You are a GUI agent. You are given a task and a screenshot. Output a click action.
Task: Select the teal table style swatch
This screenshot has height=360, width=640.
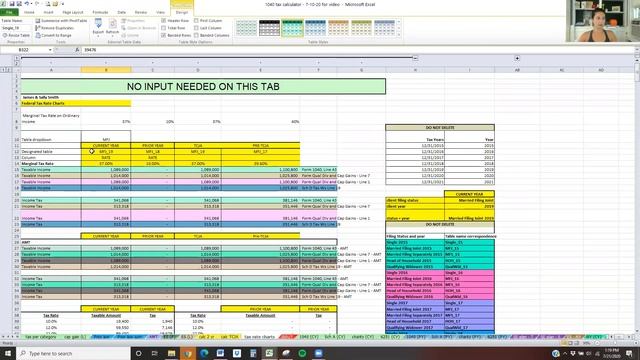pos(292,28)
